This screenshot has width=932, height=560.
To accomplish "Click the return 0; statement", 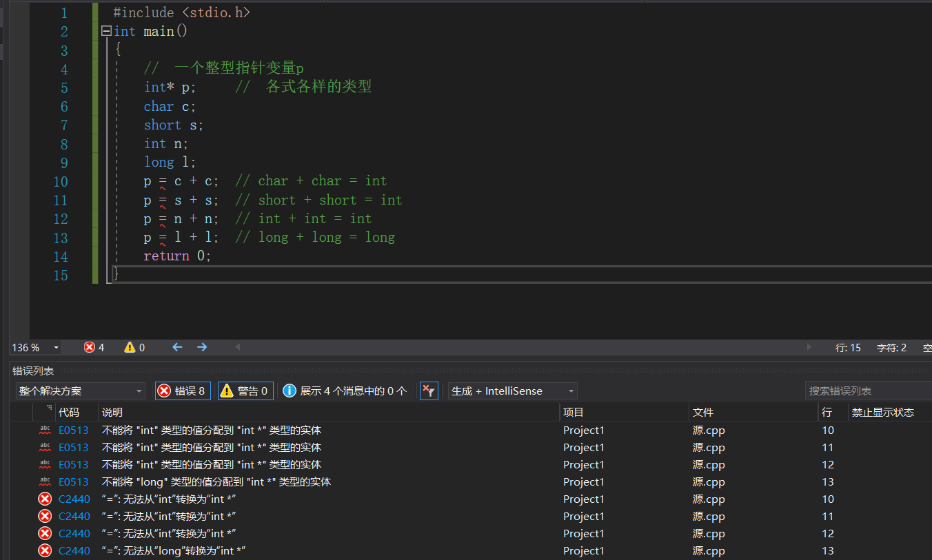I will [177, 256].
